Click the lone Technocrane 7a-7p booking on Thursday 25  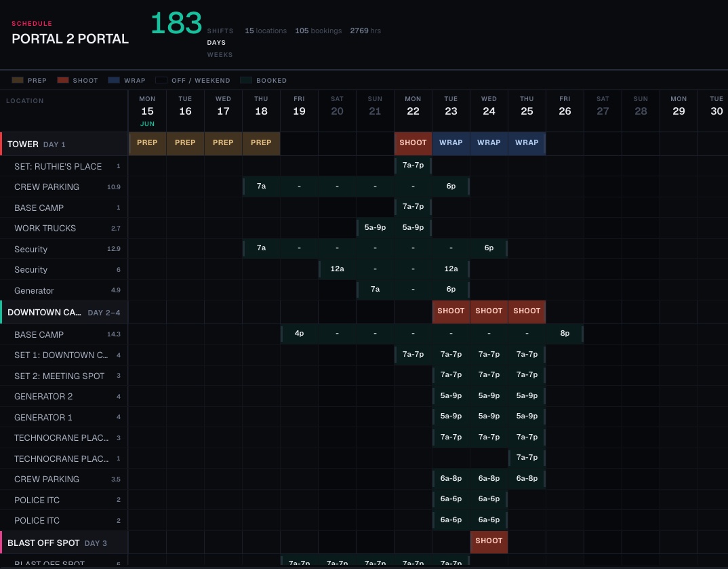pyautogui.click(x=527, y=458)
